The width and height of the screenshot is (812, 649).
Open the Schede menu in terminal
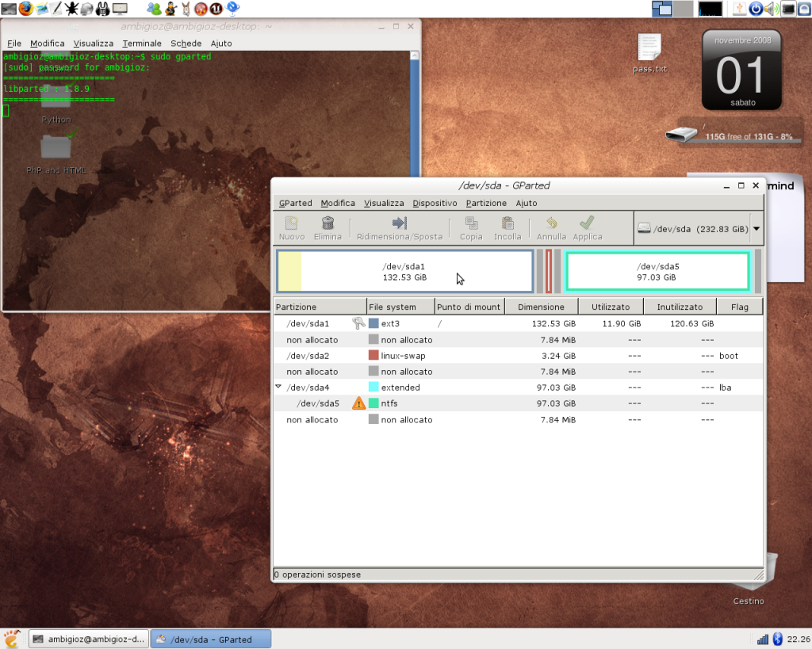(186, 44)
